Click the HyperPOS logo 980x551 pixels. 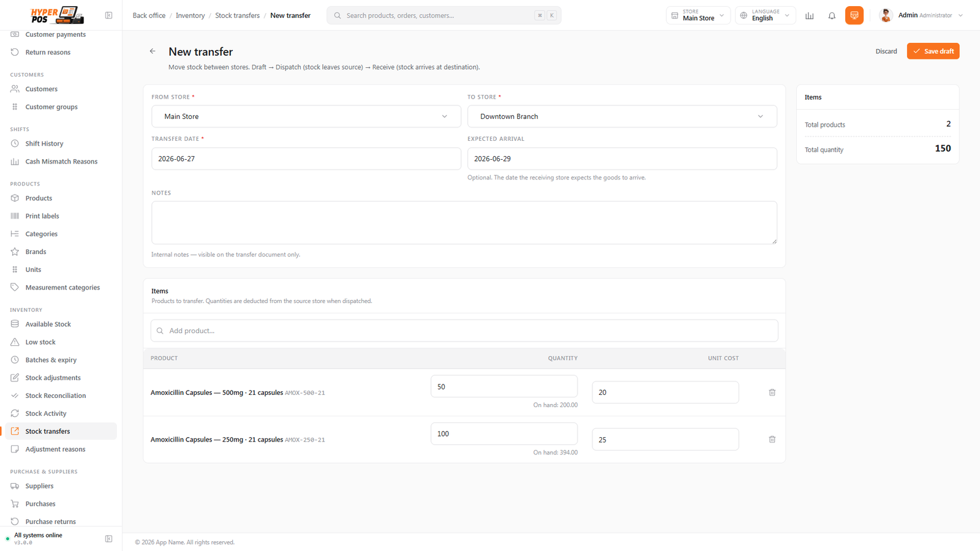pyautogui.click(x=57, y=15)
